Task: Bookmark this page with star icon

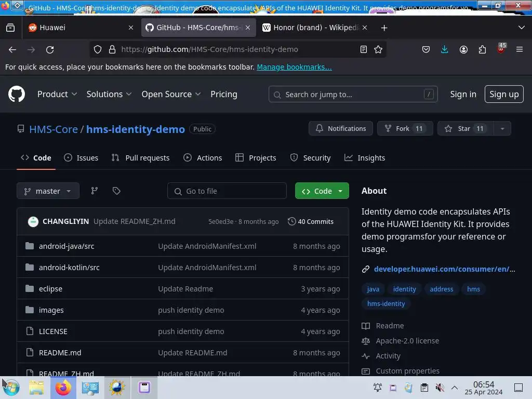Action: click(x=378, y=49)
